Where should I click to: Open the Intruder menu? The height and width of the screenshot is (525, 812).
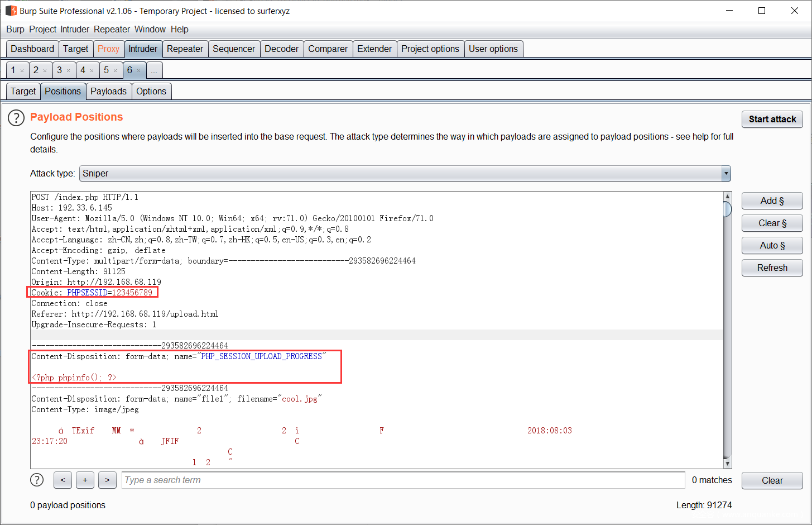74,29
